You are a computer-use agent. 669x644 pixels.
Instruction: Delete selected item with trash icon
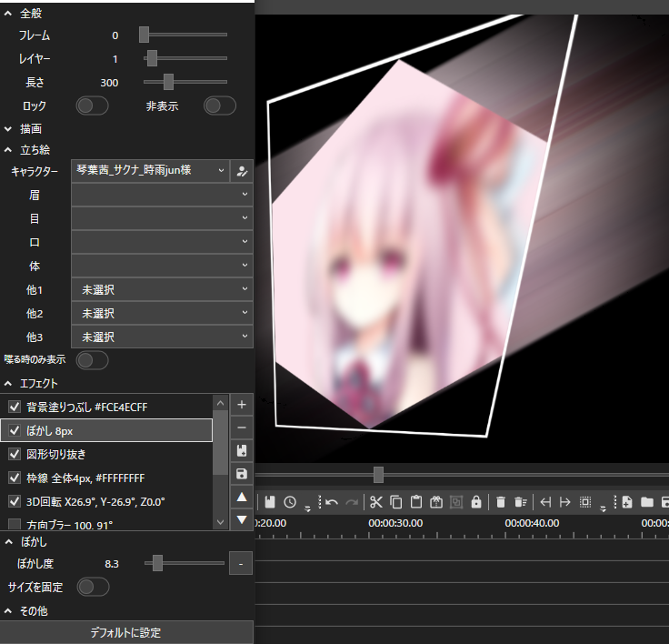[x=501, y=502]
